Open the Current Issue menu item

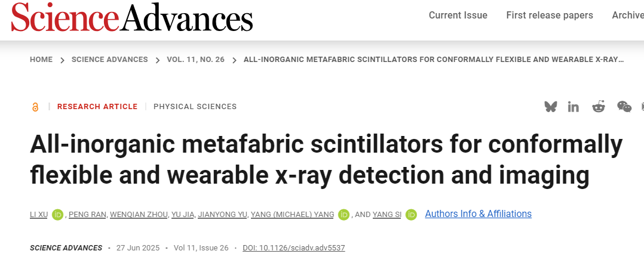pyautogui.click(x=458, y=16)
